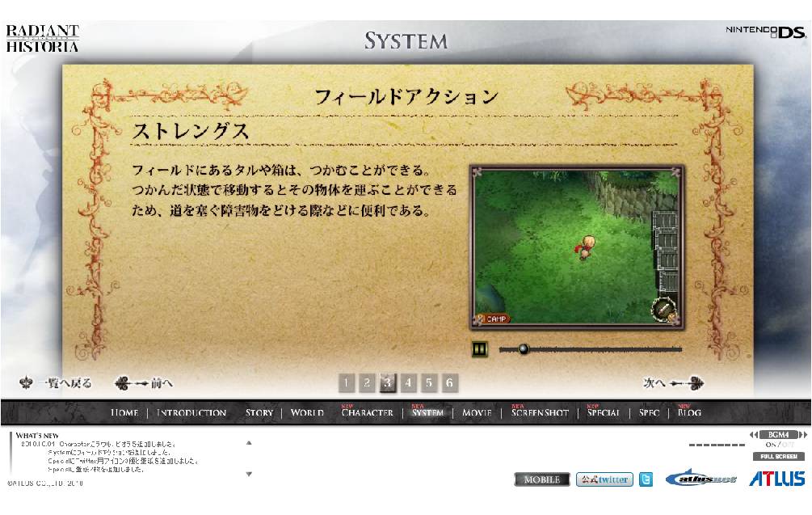Click the WHAT'S NEW heading

point(37,436)
